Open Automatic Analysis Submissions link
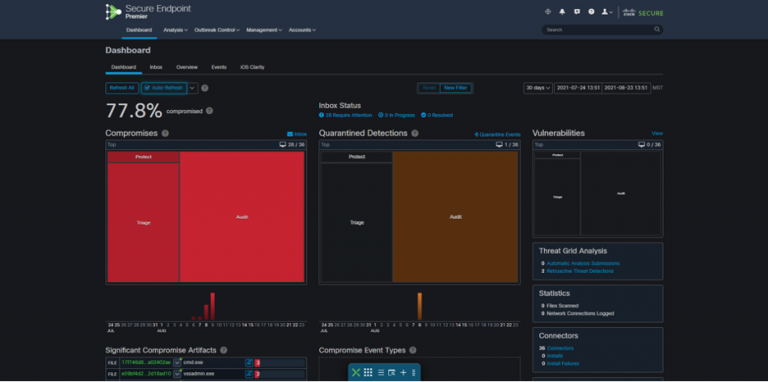768x382 pixels. 583,263
